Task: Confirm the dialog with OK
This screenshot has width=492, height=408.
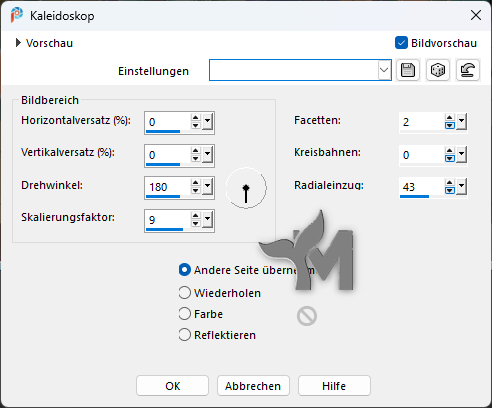Action: [x=172, y=386]
